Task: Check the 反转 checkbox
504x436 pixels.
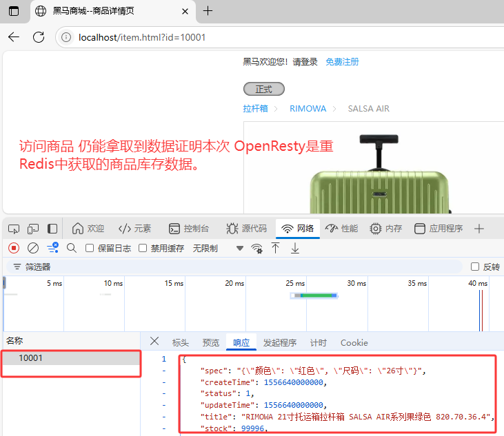Action: coord(475,267)
